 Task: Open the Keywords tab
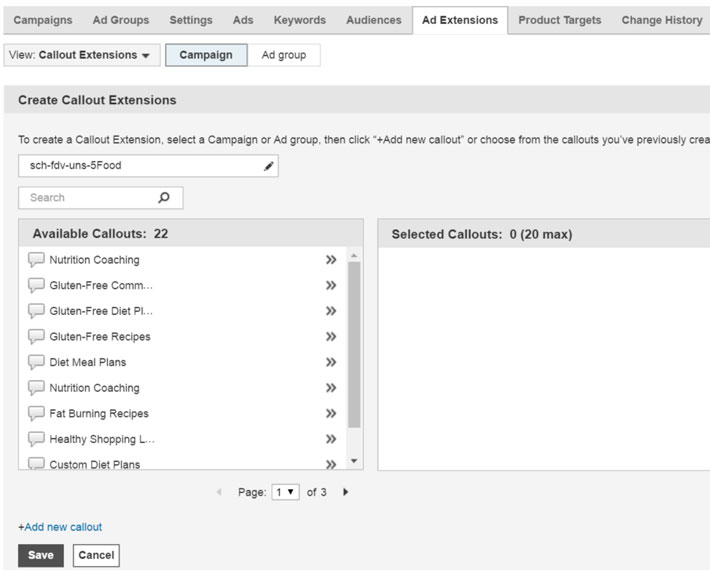(x=300, y=20)
